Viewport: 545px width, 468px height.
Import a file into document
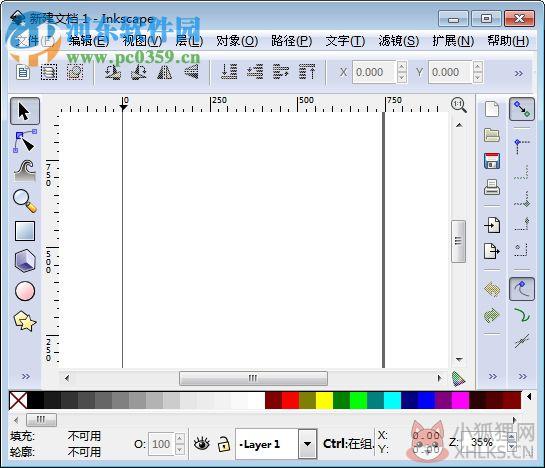point(492,225)
